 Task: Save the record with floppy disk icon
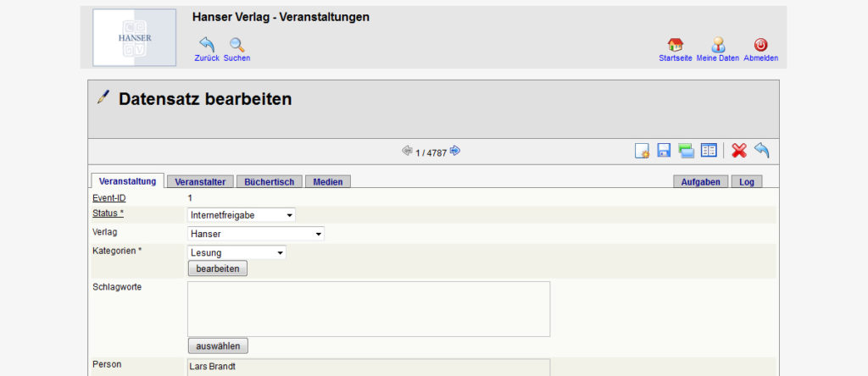664,151
